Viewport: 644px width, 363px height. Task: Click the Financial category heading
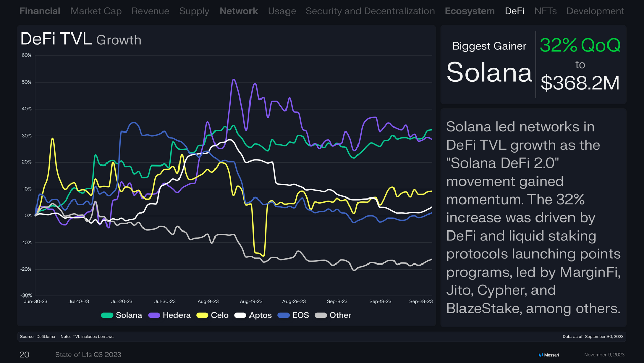tap(40, 11)
